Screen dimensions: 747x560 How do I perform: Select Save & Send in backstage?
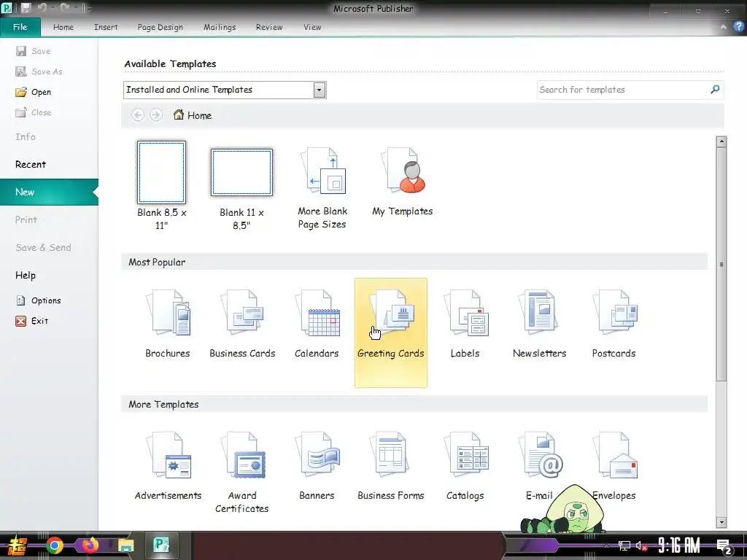[43, 247]
